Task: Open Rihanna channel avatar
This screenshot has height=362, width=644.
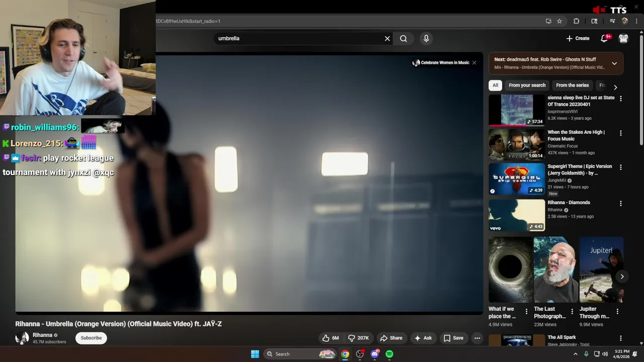Action: click(22, 338)
